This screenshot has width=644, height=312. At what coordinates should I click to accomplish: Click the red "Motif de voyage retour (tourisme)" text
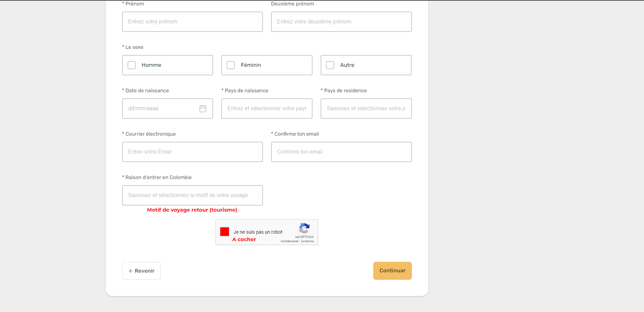pyautogui.click(x=192, y=210)
